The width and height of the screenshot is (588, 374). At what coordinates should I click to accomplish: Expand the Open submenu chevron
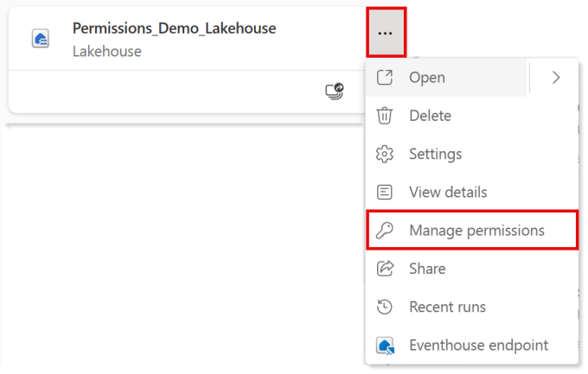tap(556, 78)
